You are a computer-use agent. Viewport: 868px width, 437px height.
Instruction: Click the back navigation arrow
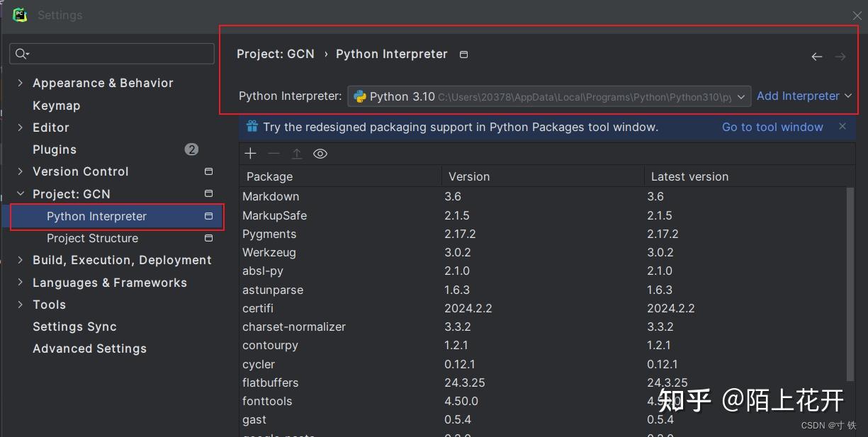[816, 56]
